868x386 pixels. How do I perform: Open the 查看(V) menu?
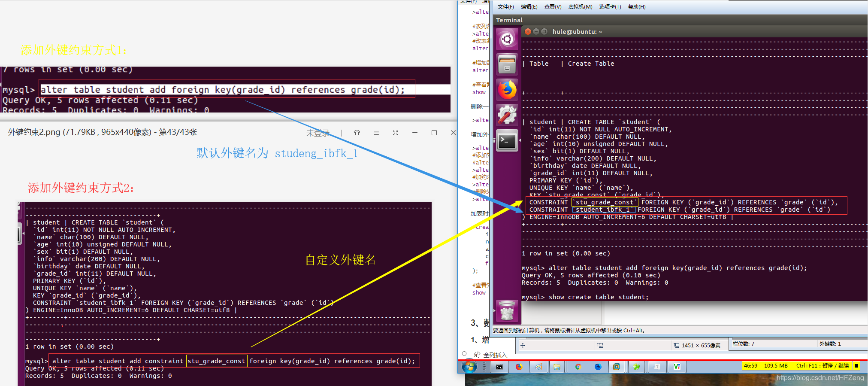coord(553,7)
